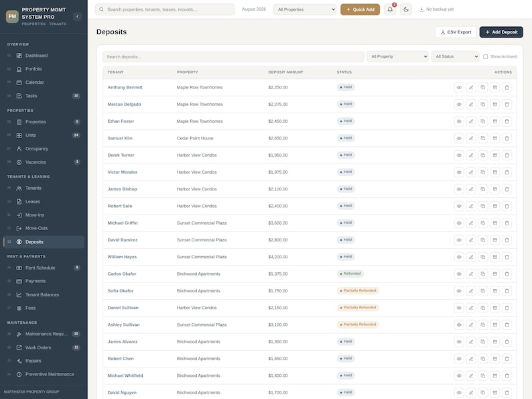The width and height of the screenshot is (532, 399).
Task: View Samuel Kim deposit eye icon
Action: tap(459, 139)
